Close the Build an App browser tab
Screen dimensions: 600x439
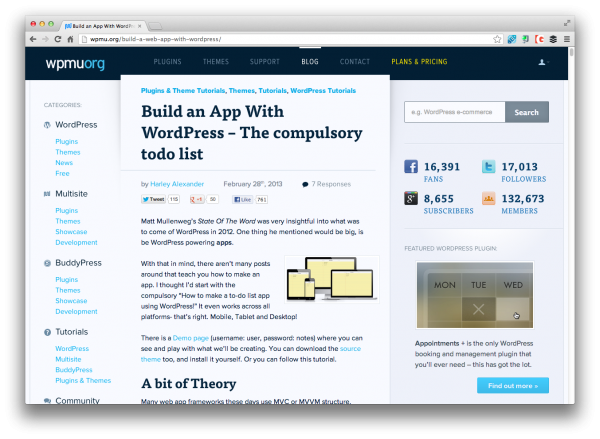click(140, 26)
